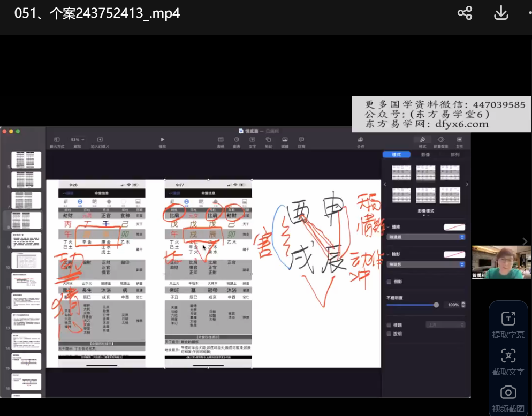Click the 视频截图 camera screenshot icon
Screen dimensions: 532x416
[x=508, y=398]
